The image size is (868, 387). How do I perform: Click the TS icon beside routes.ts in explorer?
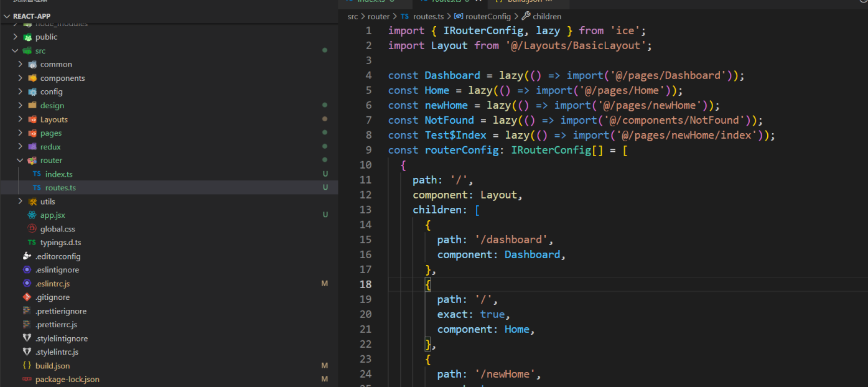(37, 188)
